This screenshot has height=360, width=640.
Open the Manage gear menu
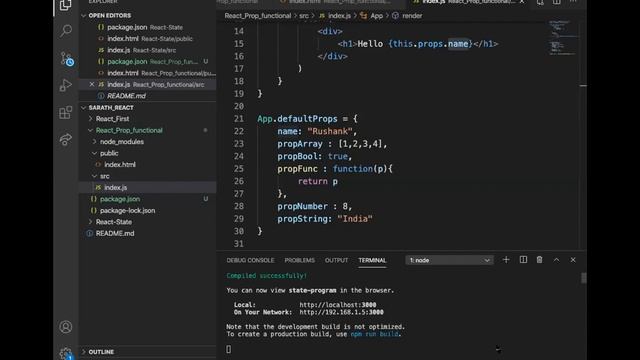(66, 353)
